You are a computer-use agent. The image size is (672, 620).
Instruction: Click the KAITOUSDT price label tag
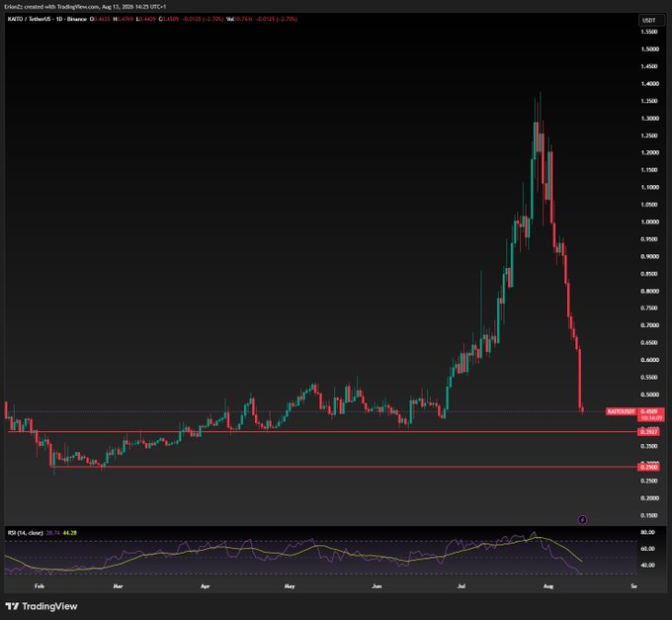(x=621, y=411)
